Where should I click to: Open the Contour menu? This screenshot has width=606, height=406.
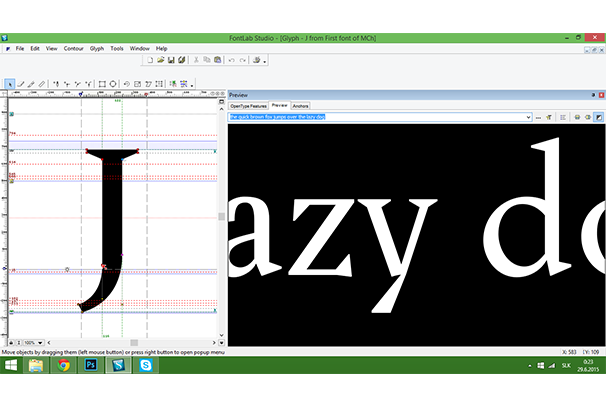click(x=73, y=48)
